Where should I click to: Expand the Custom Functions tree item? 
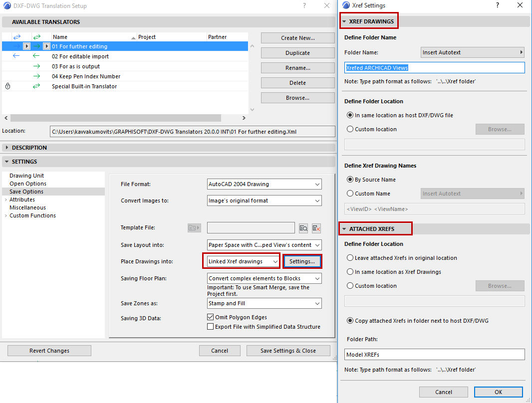6,215
